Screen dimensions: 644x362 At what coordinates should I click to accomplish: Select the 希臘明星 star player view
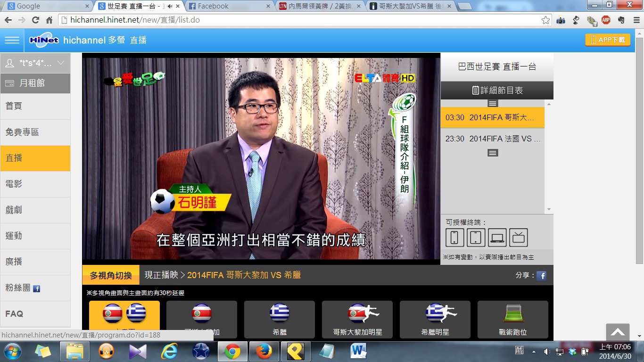tap(435, 320)
